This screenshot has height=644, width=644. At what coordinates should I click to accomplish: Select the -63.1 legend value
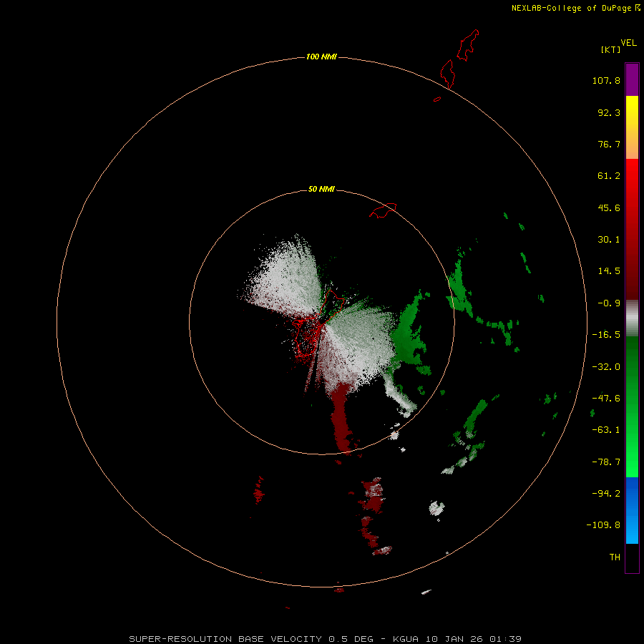606,430
